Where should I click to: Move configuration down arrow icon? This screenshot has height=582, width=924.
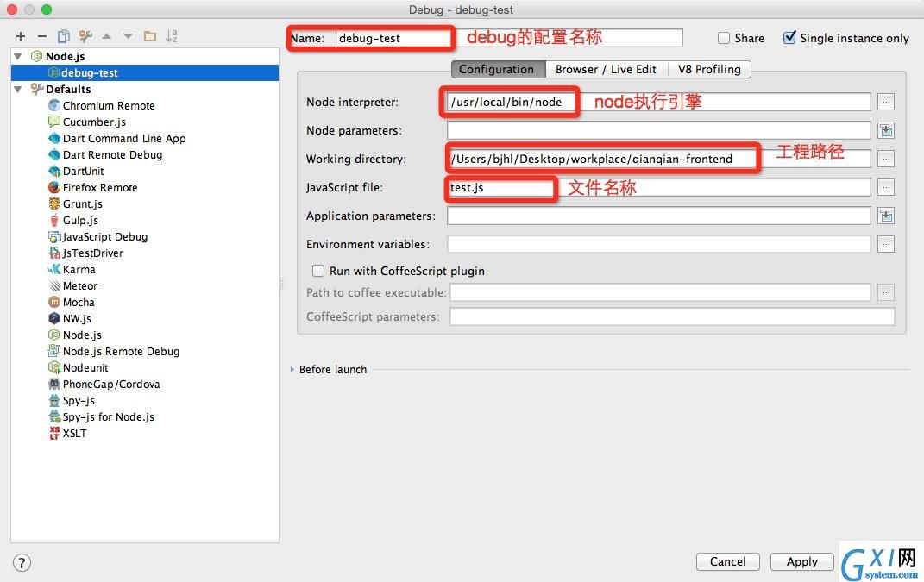pos(128,36)
